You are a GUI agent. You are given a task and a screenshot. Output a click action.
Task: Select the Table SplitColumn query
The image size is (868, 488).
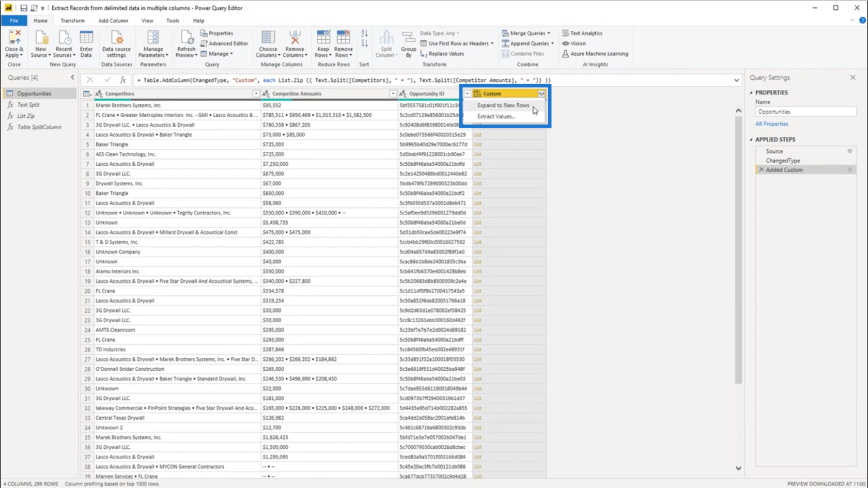39,127
